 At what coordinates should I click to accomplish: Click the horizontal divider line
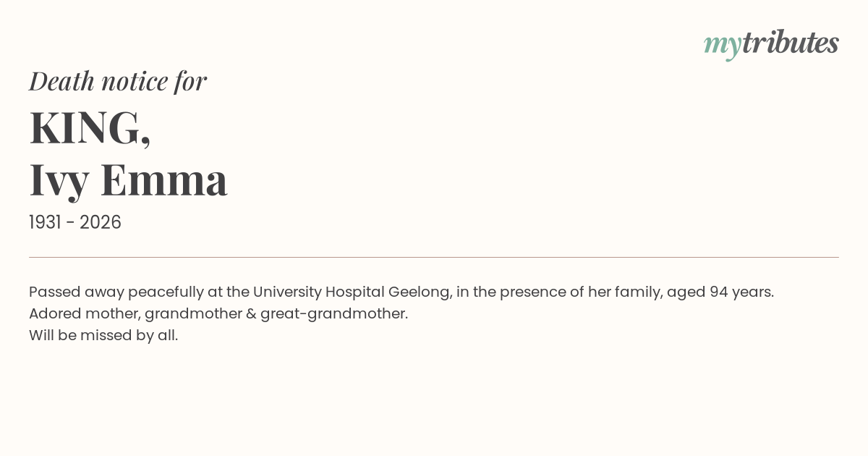434,257
